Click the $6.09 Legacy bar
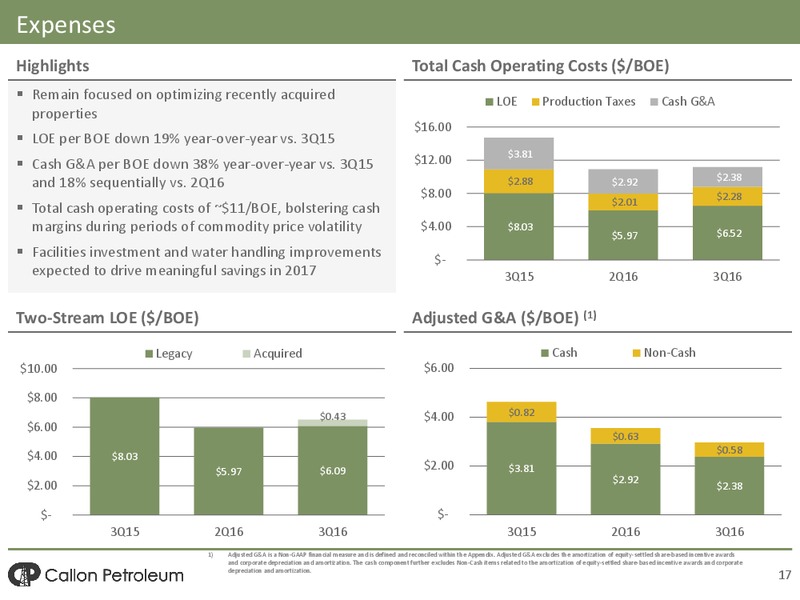This screenshot has width=800, height=600. click(x=333, y=470)
